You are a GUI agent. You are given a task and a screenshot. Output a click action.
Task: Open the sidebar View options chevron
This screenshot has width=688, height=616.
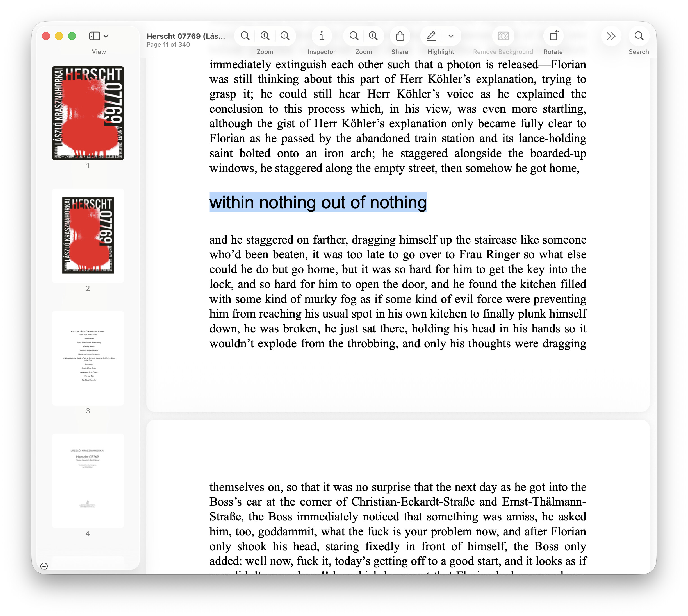tap(106, 36)
